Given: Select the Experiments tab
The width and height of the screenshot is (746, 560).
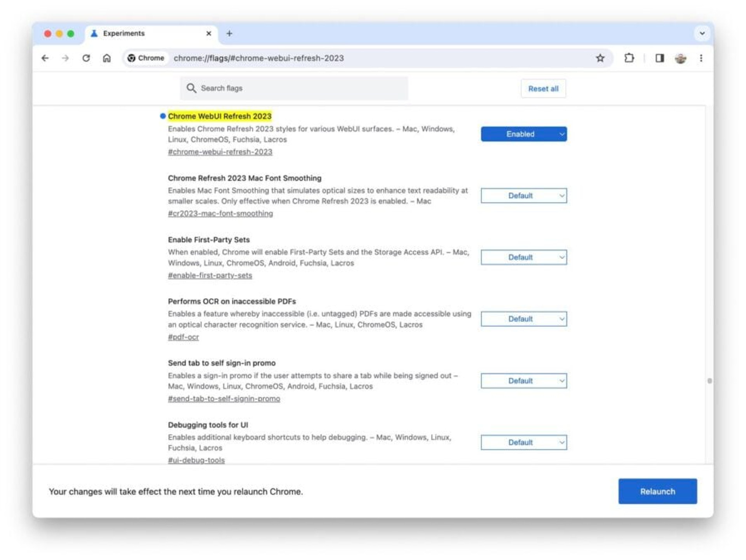Looking at the screenshot, I should (x=152, y=33).
